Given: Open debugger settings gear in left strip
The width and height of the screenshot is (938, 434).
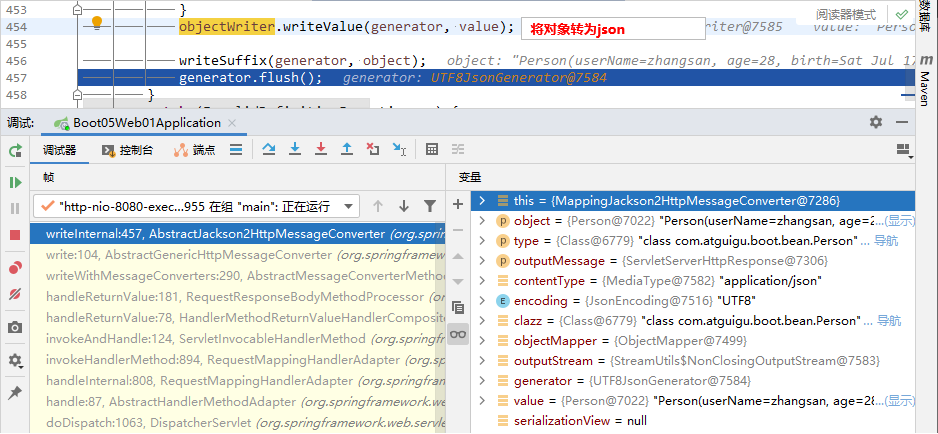Looking at the screenshot, I should (15, 360).
